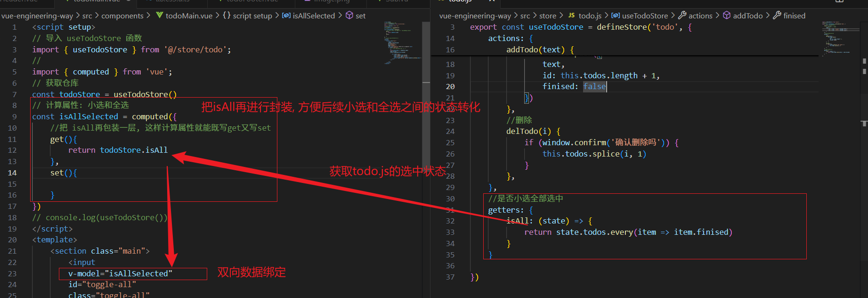Click '<template>' tag on line 20
The width and height of the screenshot is (868, 298).
pos(55,240)
